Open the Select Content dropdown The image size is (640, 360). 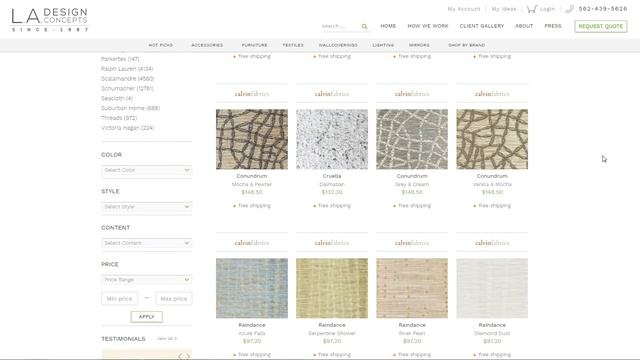pyautogui.click(x=146, y=243)
